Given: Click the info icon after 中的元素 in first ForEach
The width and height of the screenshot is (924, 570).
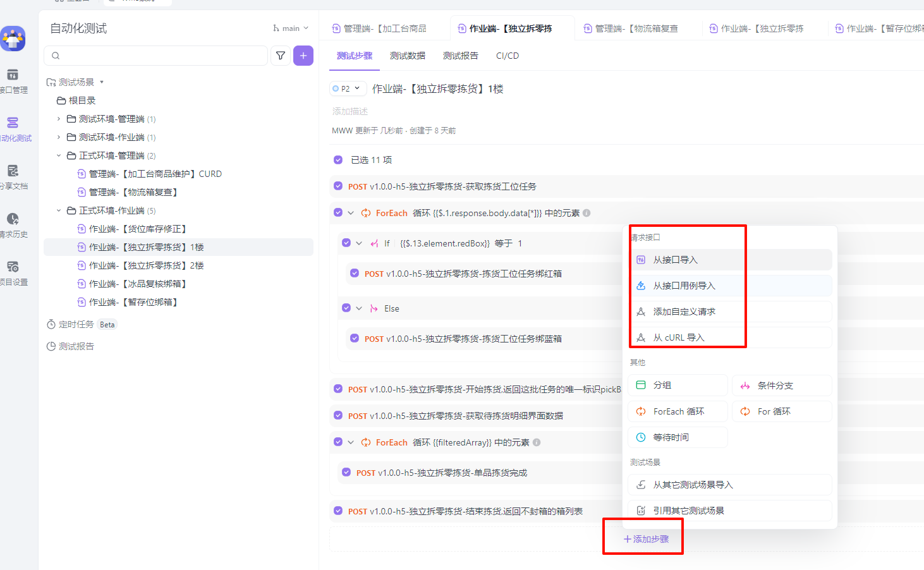Looking at the screenshot, I should point(587,213).
